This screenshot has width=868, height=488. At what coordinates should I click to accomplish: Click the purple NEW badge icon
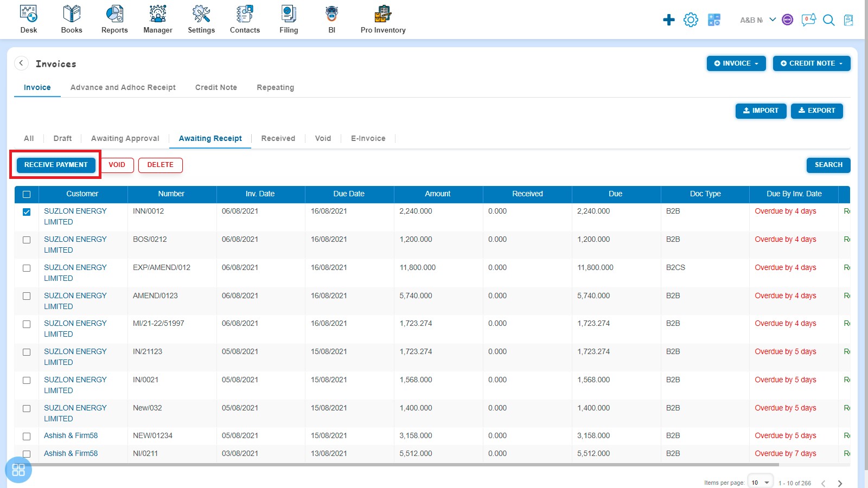pos(788,20)
